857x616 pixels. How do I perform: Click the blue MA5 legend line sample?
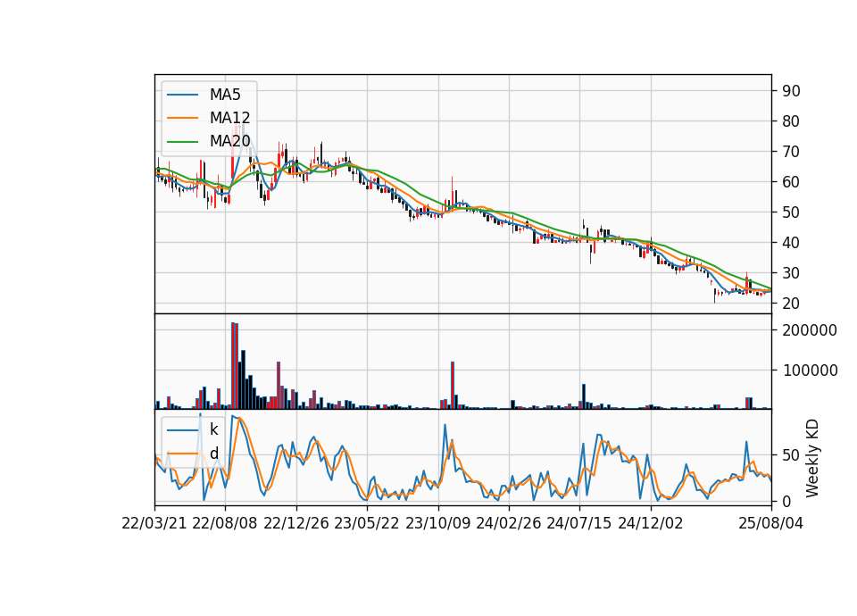pyautogui.click(x=182, y=96)
